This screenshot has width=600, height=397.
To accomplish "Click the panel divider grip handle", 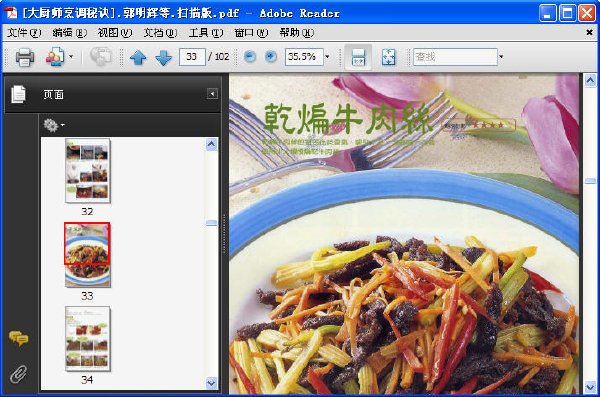I will point(225,234).
